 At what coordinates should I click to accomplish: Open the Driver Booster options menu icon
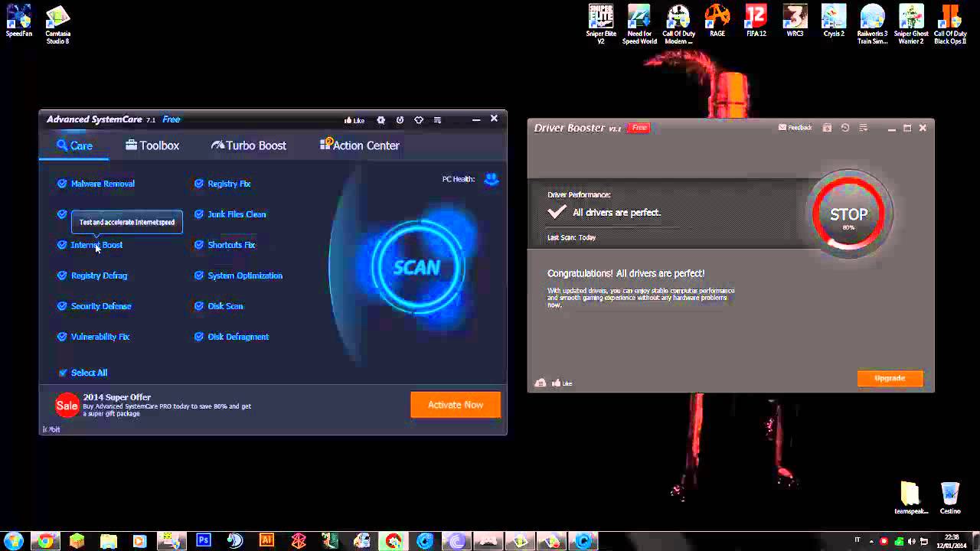point(864,128)
